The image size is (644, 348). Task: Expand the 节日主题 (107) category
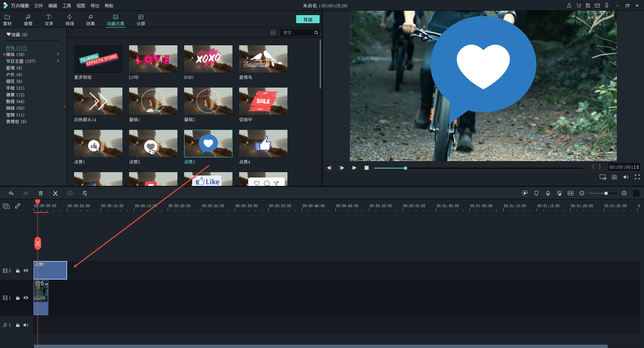(x=58, y=61)
